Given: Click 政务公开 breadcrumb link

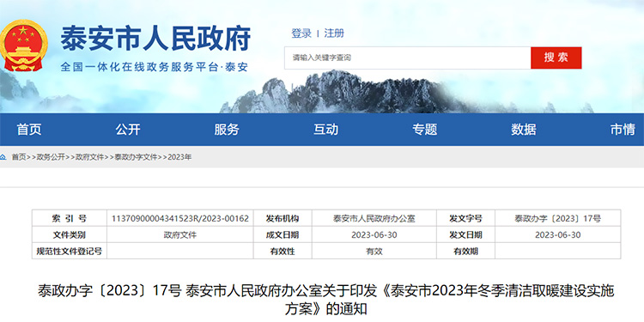Looking at the screenshot, I should [x=51, y=157].
